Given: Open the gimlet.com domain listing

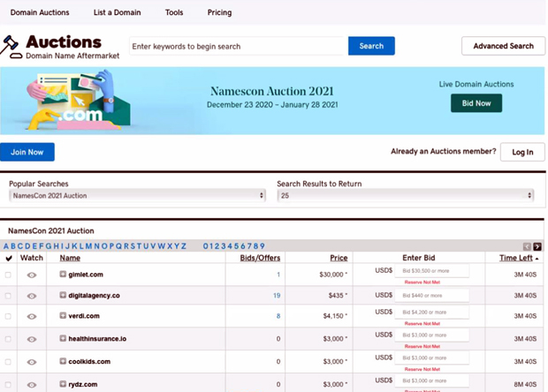Looking at the screenshot, I should 86,275.
